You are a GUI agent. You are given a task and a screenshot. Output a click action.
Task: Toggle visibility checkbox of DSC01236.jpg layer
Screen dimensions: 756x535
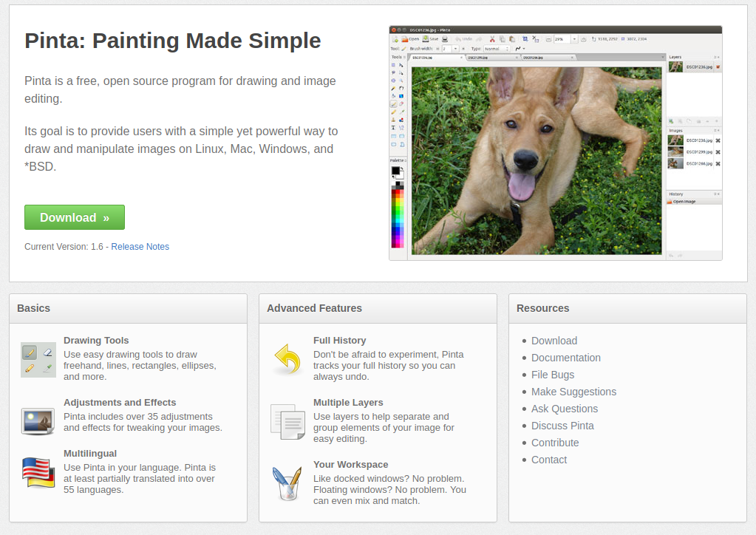(718, 67)
